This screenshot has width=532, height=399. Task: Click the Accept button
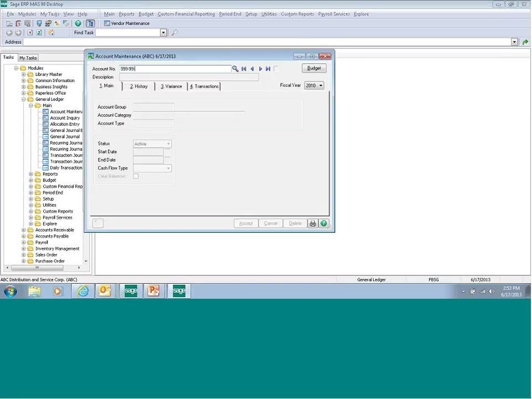246,223
